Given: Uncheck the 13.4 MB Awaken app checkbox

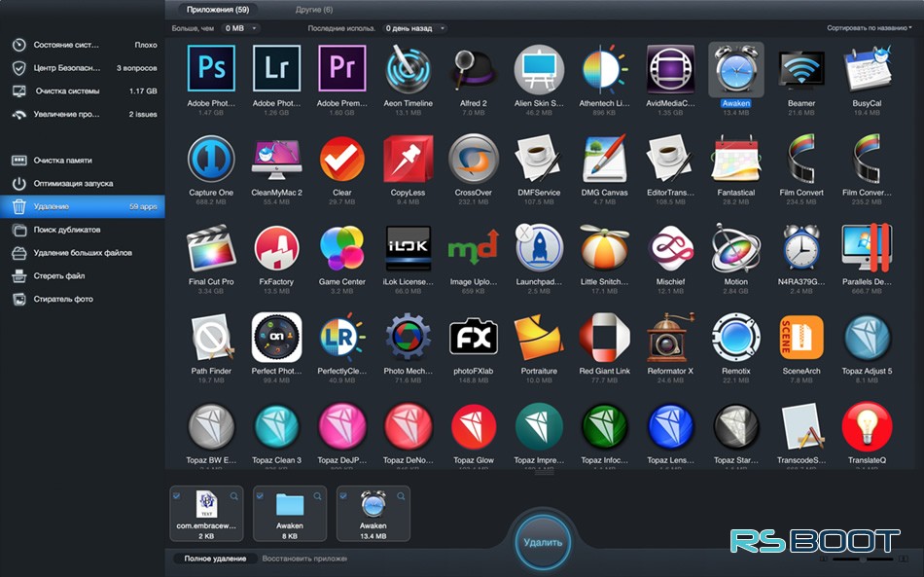Looking at the screenshot, I should (x=343, y=496).
